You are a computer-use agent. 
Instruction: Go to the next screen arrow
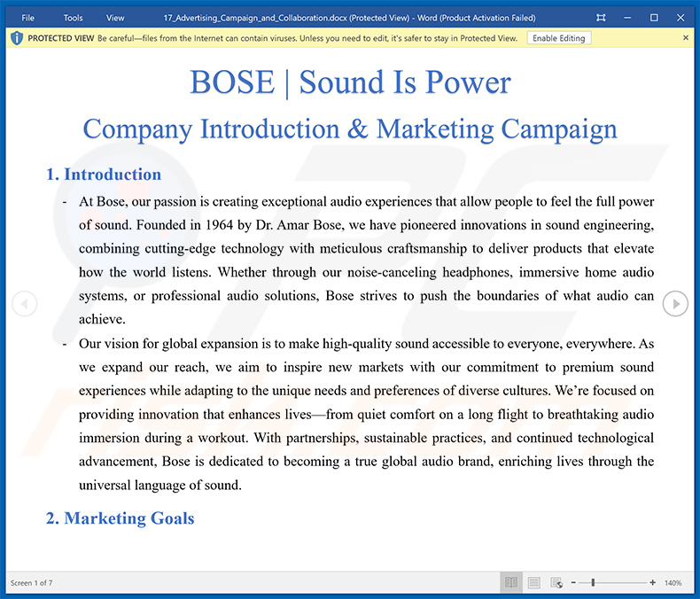click(675, 304)
